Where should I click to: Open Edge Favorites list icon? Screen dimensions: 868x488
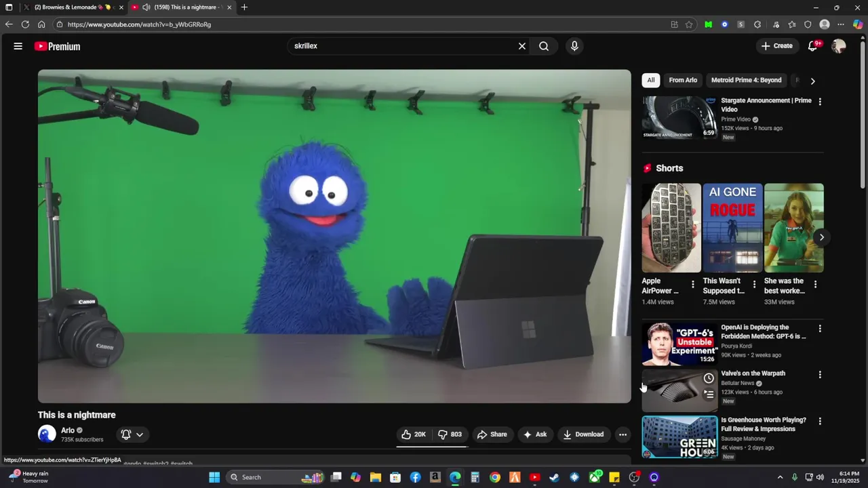click(791, 24)
